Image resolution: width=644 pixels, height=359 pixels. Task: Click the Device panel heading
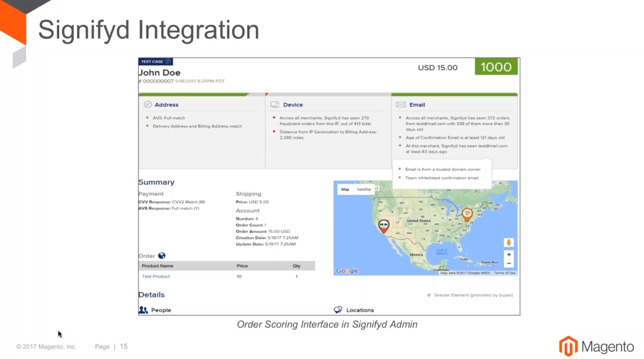point(293,105)
